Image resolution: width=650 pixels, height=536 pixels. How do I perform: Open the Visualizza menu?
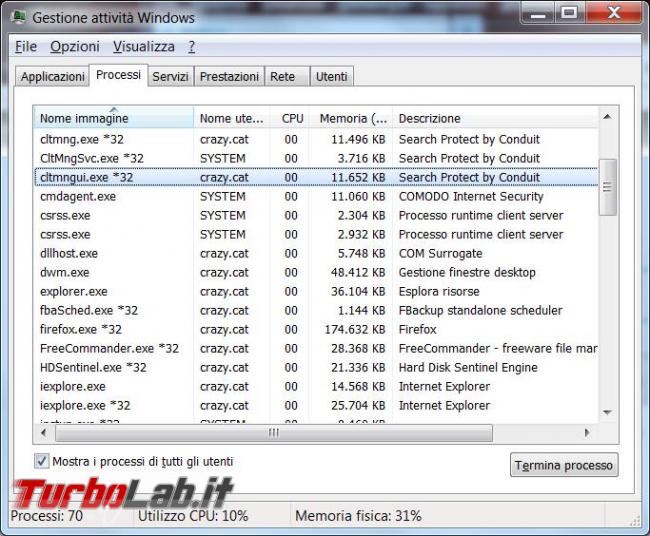pos(144,46)
